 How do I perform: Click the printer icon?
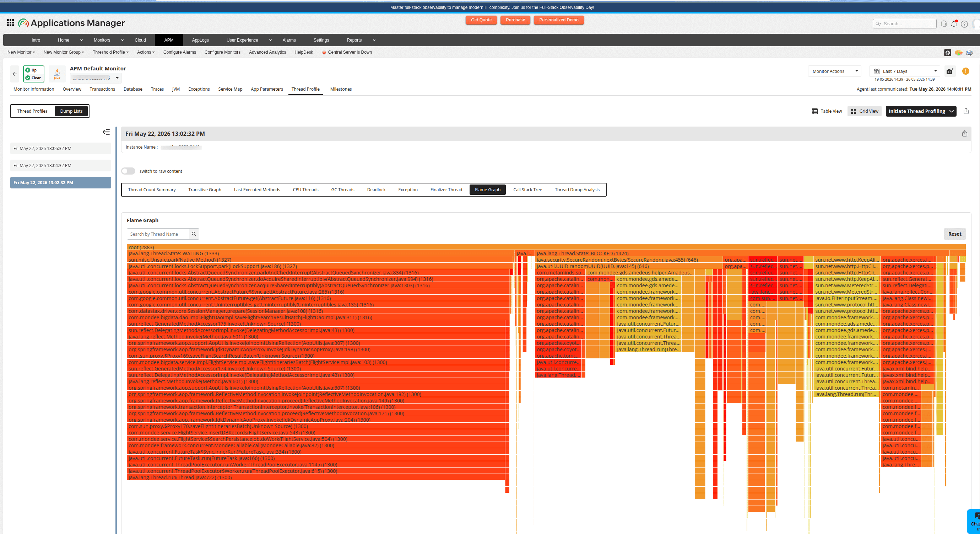(x=969, y=53)
